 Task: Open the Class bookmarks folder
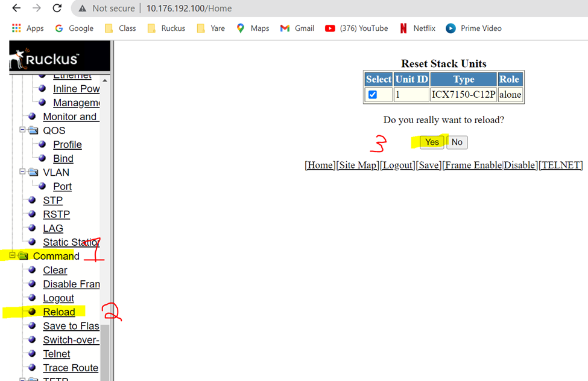pyautogui.click(x=121, y=28)
